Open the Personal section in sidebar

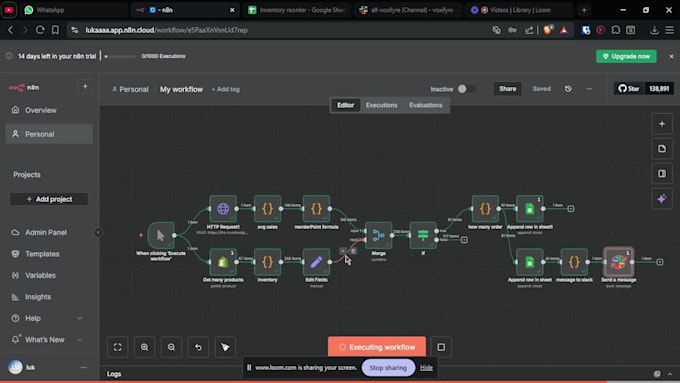[49, 134]
